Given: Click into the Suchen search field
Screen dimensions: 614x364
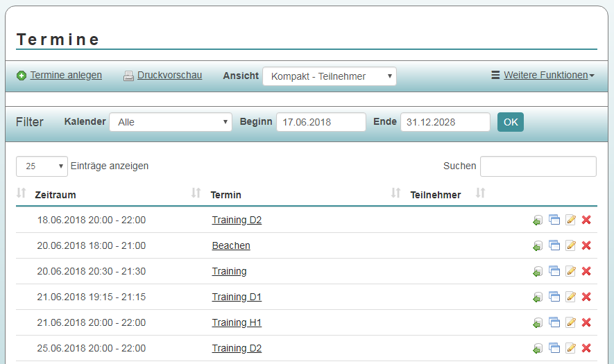Looking at the screenshot, I should (538, 166).
